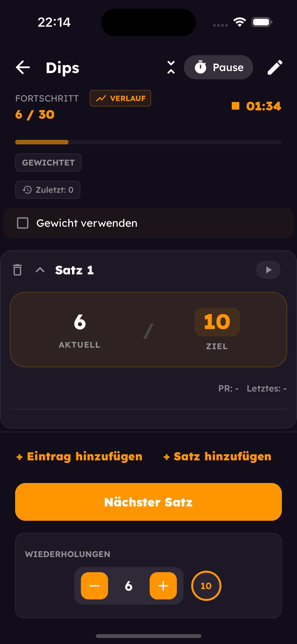The image size is (297, 644).
Task: Increase Wiederholungen with the plus stepper
Action: [163, 586]
